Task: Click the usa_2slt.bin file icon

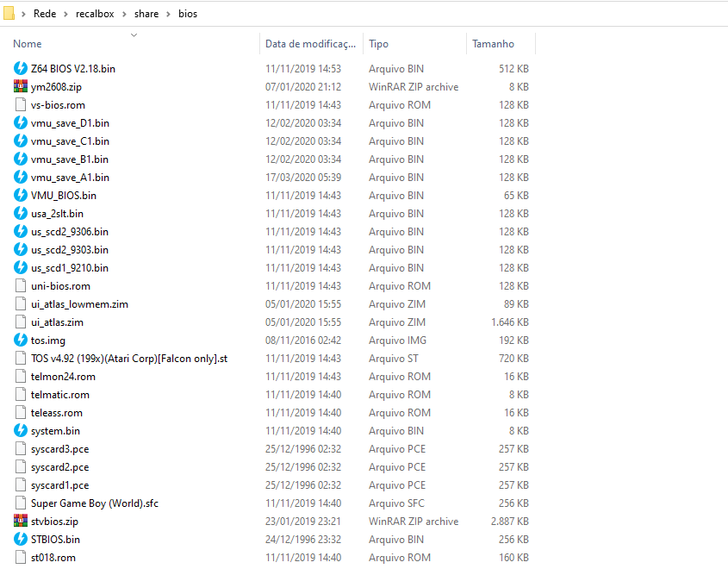Action: (x=21, y=213)
